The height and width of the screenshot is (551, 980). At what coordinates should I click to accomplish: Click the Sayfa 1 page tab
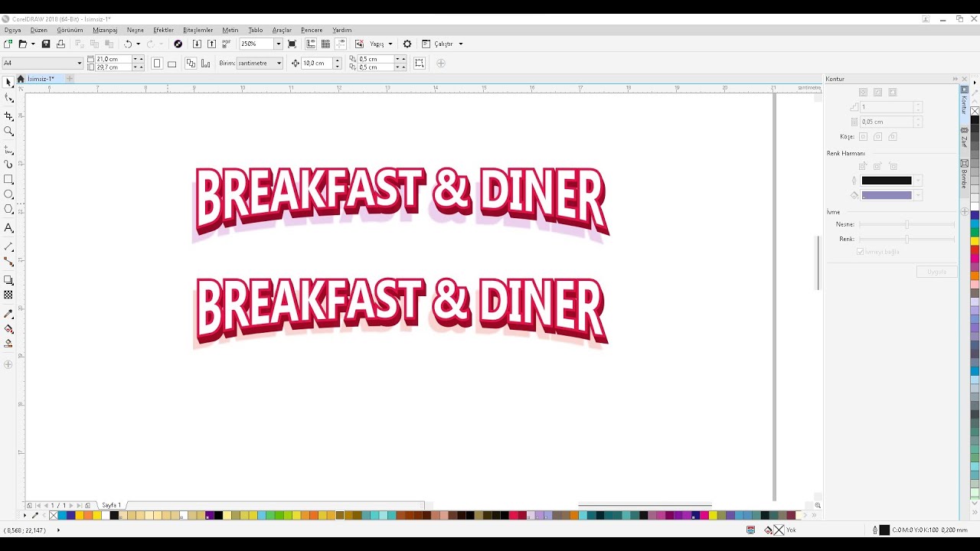(x=112, y=505)
